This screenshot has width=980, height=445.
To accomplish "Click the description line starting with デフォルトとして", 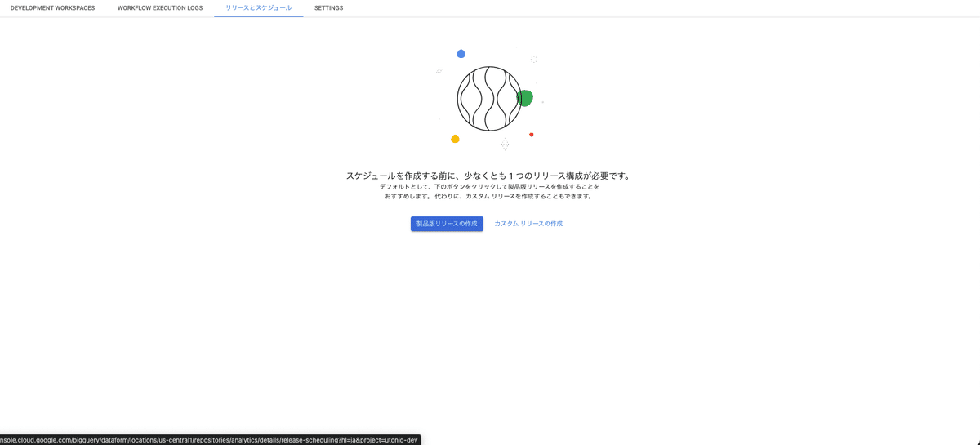I will 489,187.
